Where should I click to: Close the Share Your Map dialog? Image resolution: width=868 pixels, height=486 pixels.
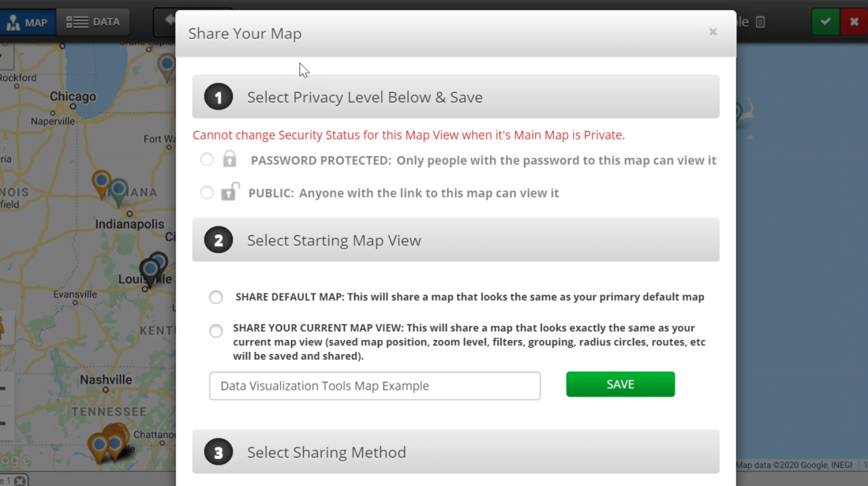[x=713, y=32]
